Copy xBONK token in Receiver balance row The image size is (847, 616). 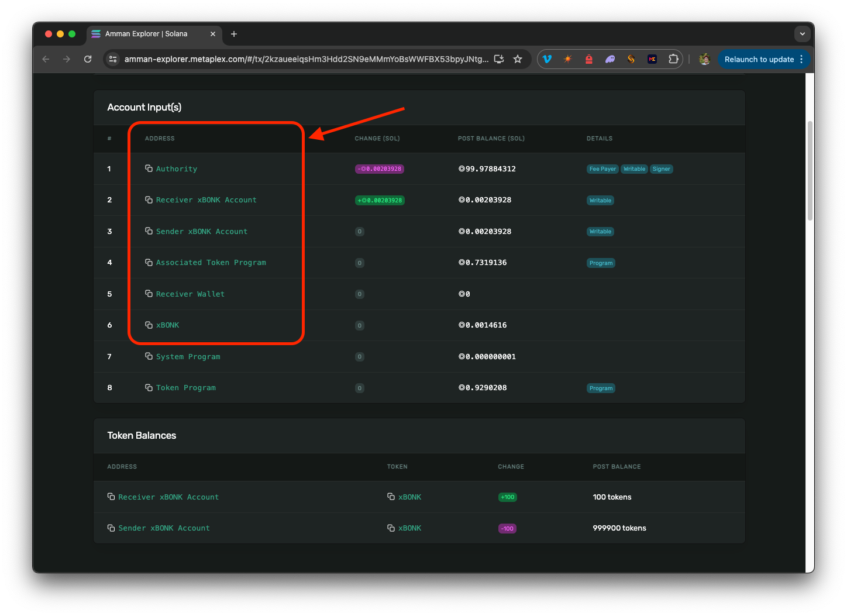pos(391,497)
